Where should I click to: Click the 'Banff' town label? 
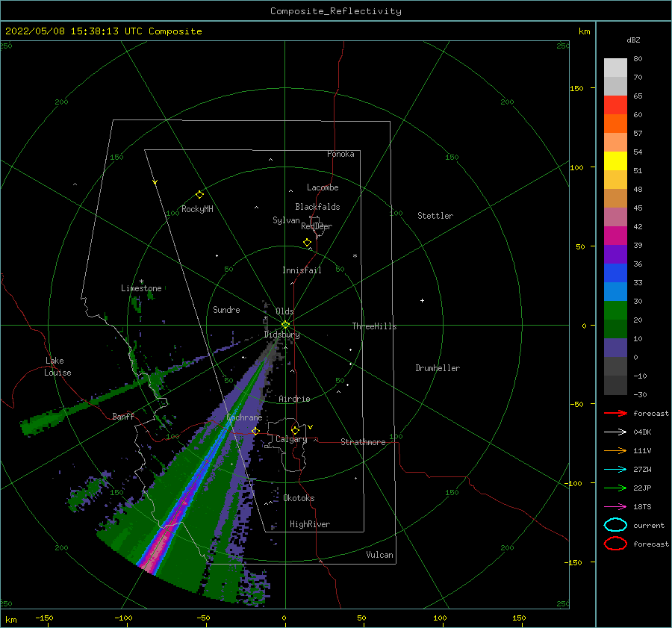(123, 416)
